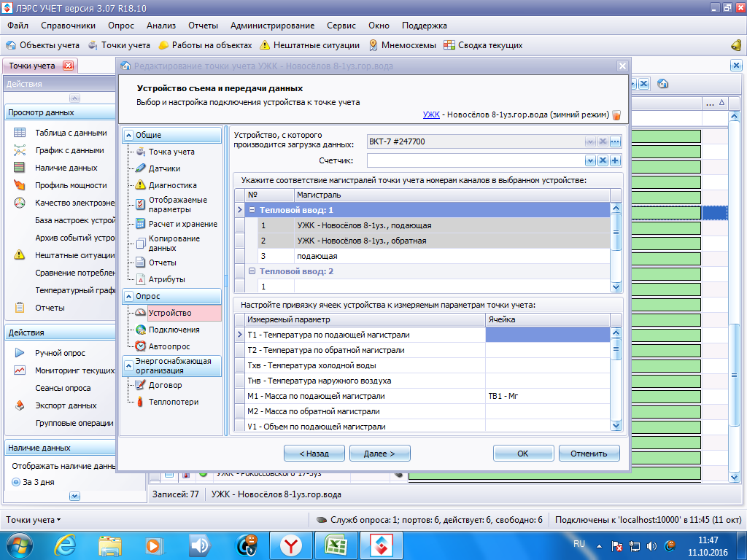This screenshot has height=560, width=747.
Task: Open the Администрирование menu
Action: 273,26
